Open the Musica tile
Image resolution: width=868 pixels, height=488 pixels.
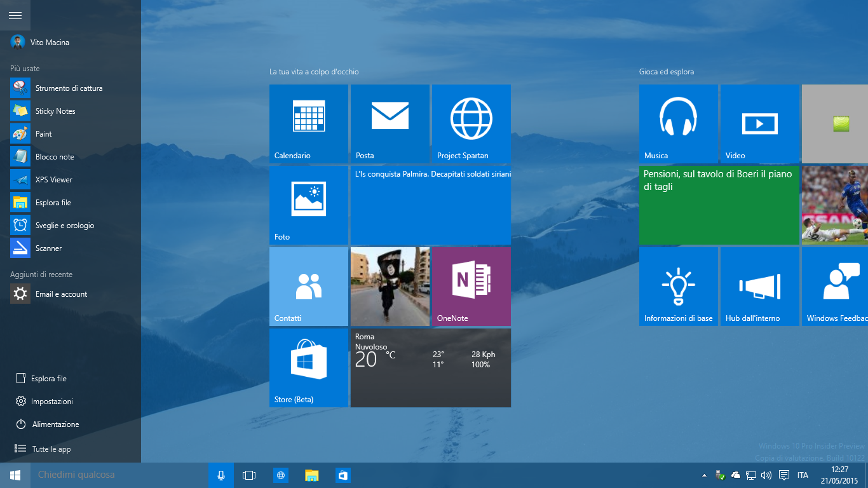[x=679, y=124]
